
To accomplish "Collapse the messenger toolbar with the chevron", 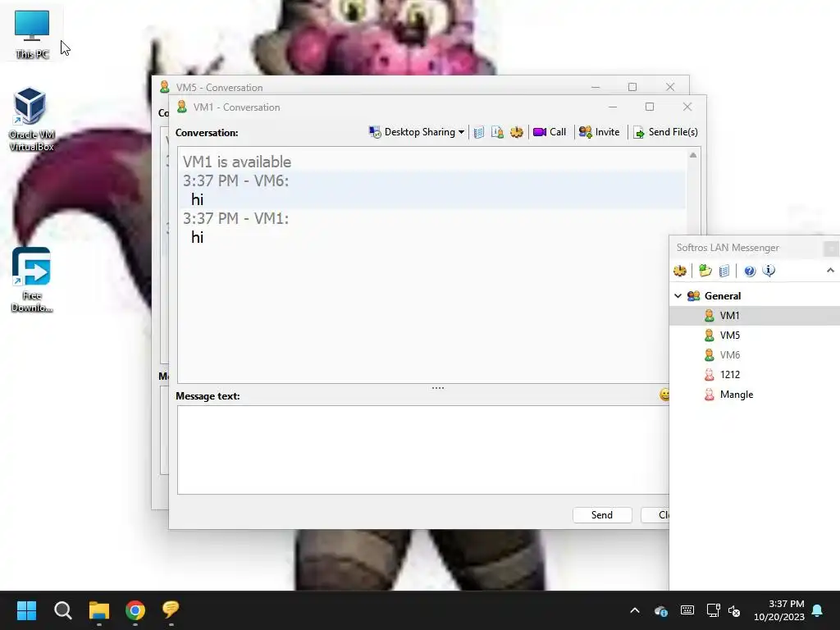I will 830,271.
